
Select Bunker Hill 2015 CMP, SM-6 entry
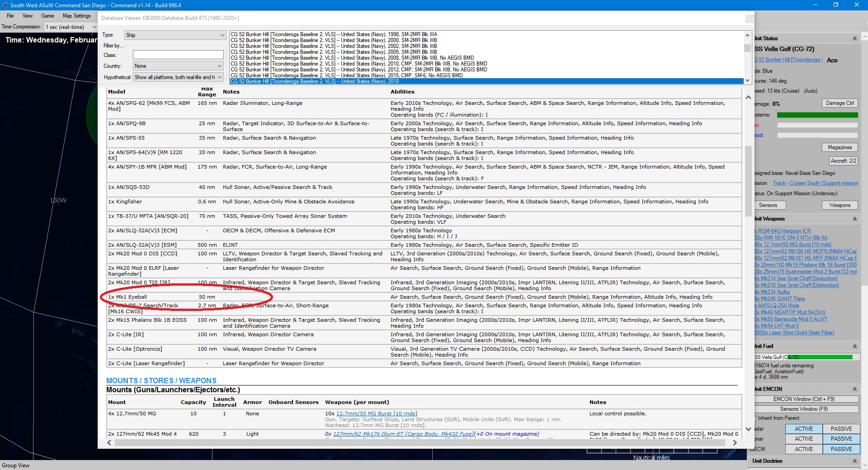[x=486, y=75]
